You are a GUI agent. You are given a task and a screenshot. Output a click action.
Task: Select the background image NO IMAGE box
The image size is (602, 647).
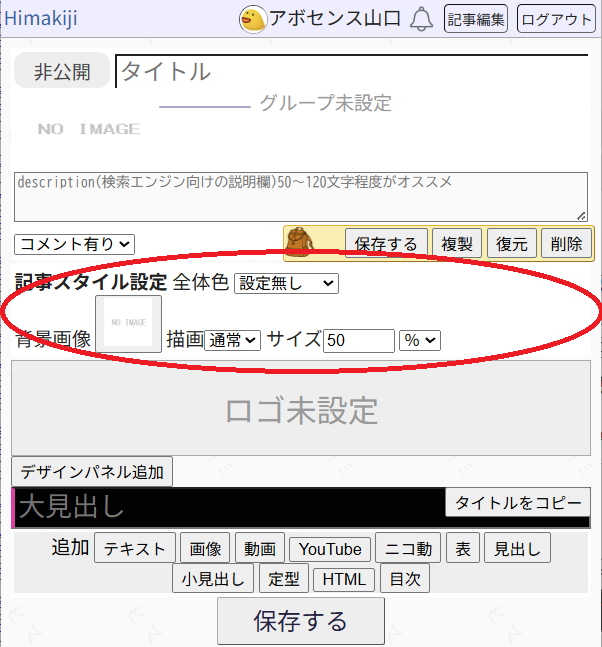129,323
